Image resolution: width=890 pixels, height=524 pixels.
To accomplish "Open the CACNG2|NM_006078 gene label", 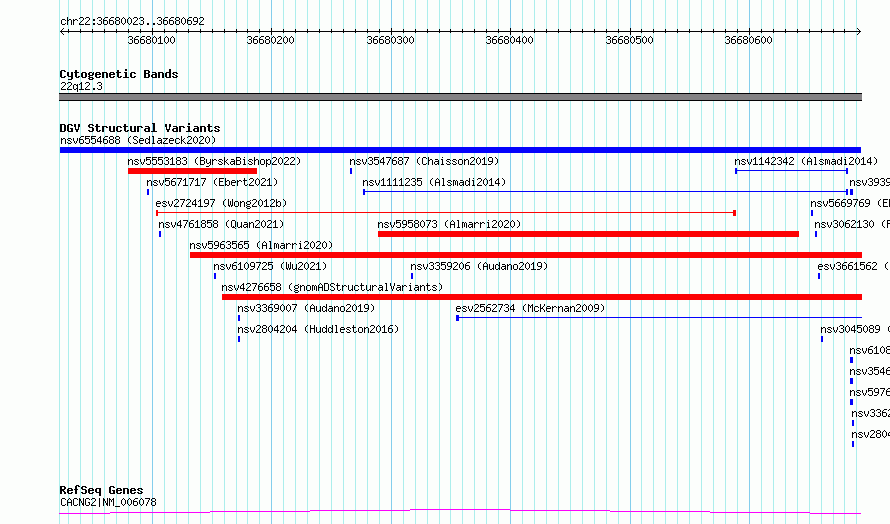I will click(108, 502).
